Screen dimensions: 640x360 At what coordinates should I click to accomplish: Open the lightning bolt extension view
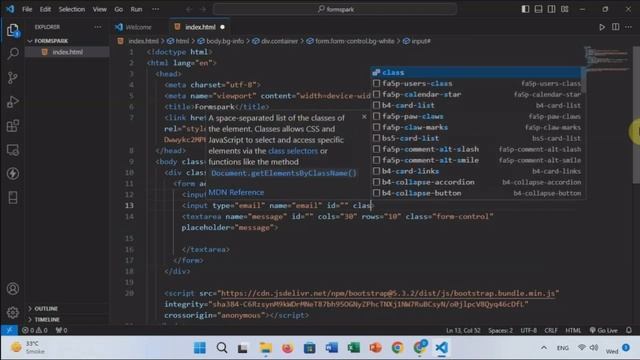(x=13, y=173)
